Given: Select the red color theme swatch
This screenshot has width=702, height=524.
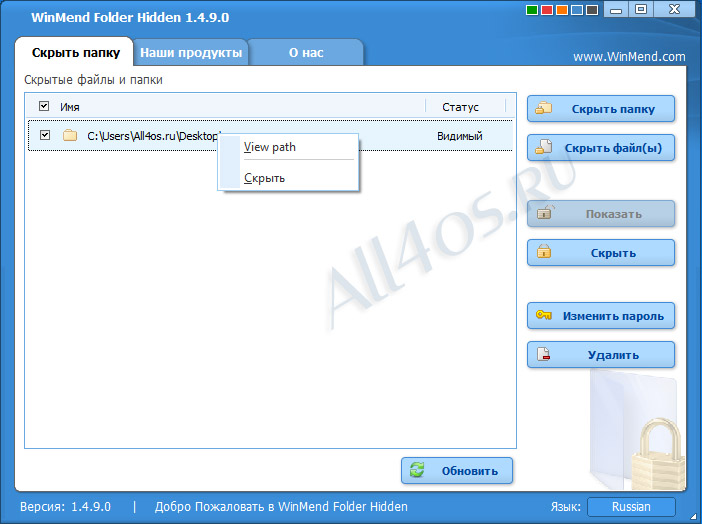Looking at the screenshot, I should 547,10.
